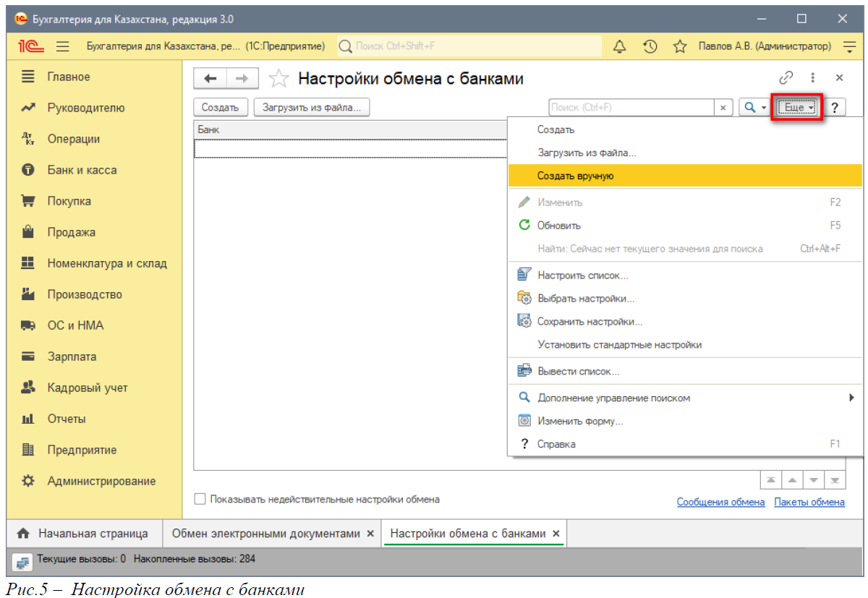Open the Банк и касса section

[x=82, y=170]
